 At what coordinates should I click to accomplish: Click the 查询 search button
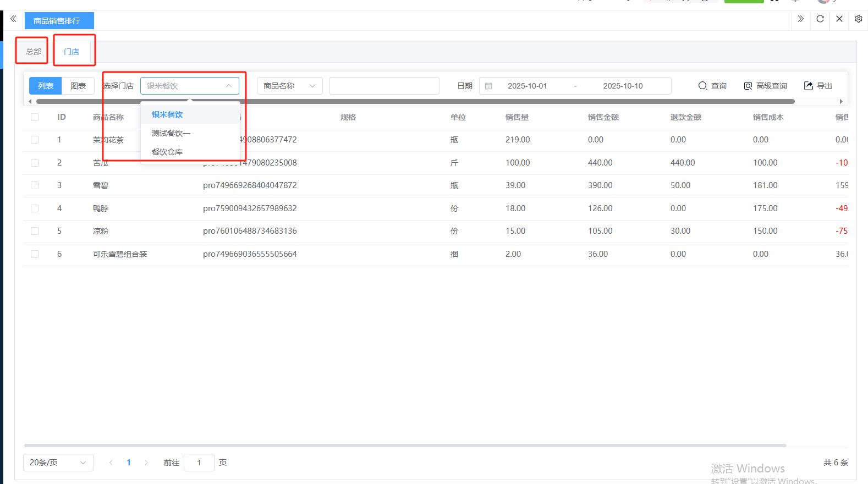click(712, 86)
